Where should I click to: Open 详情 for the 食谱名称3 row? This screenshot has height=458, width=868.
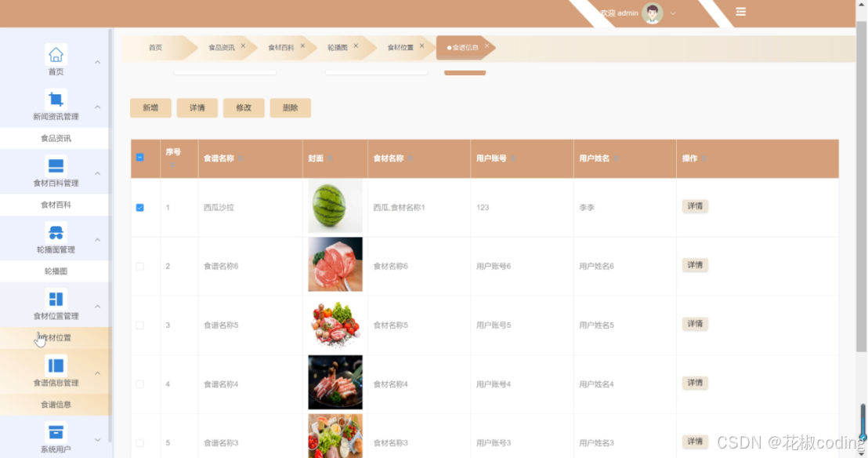pyautogui.click(x=695, y=442)
